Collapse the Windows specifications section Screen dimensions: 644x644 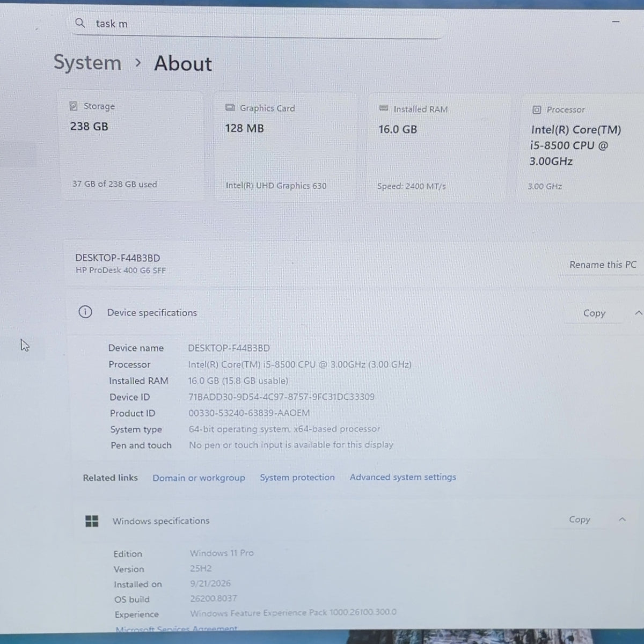pos(622,519)
